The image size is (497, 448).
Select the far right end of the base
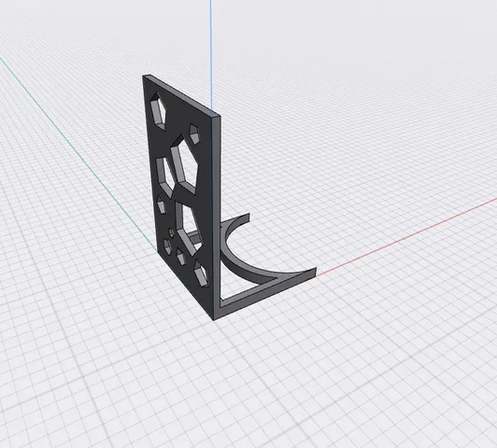[x=312, y=273]
